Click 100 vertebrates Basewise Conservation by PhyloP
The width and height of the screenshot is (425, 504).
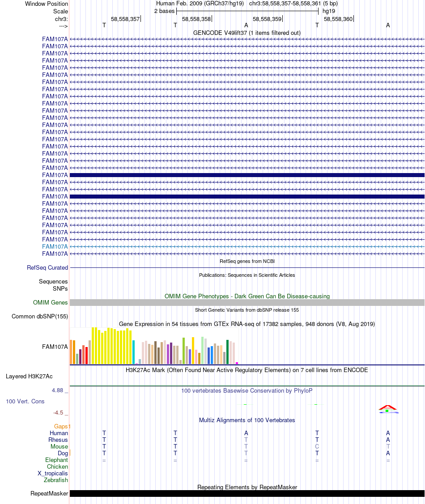click(246, 390)
